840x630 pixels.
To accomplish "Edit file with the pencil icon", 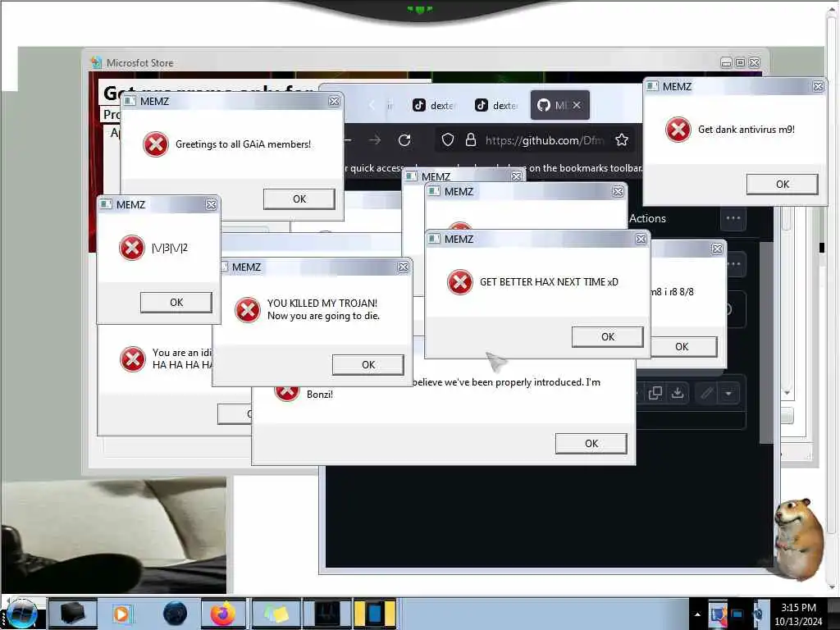I will [x=706, y=394].
